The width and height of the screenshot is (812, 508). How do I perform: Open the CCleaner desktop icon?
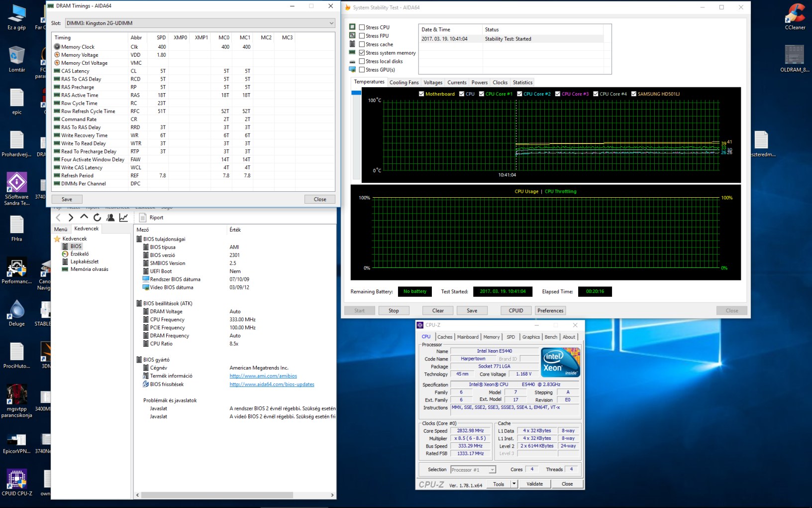coord(795,17)
